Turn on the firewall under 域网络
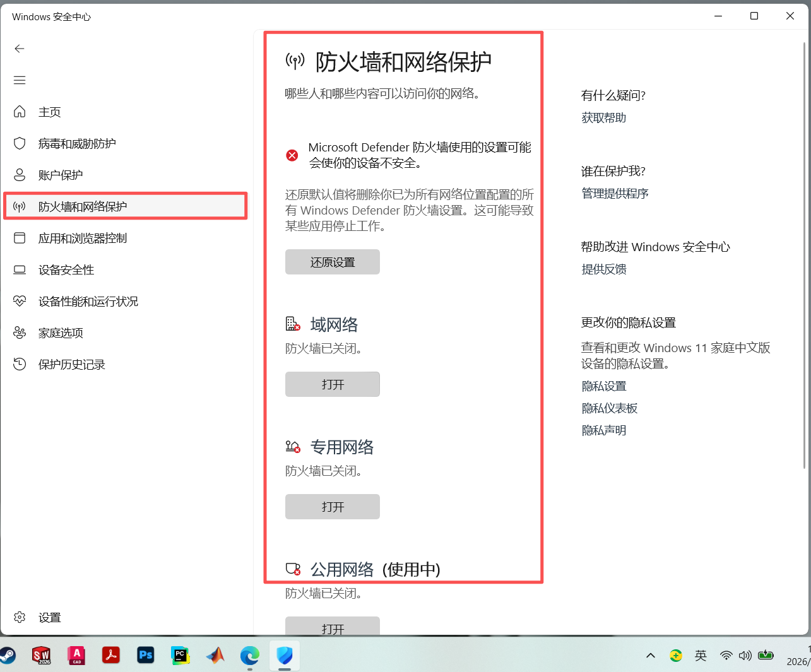 [x=333, y=384]
